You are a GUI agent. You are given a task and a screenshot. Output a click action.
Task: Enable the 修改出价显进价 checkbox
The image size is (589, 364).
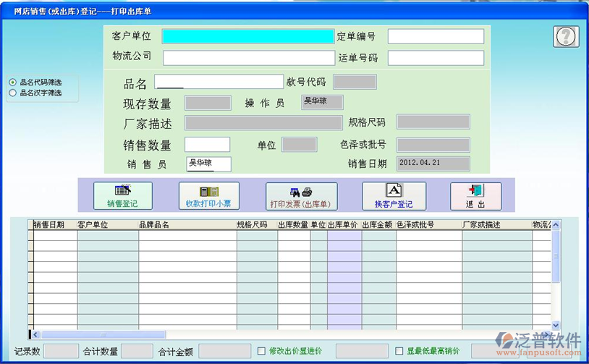point(261,351)
